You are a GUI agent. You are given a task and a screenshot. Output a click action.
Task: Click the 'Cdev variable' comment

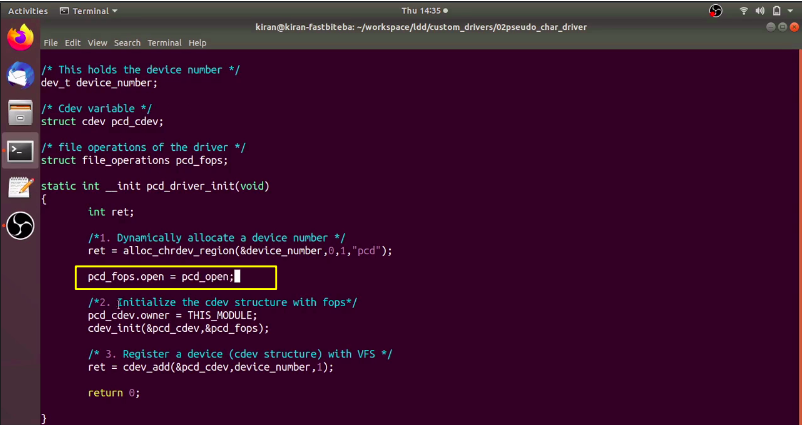tap(96, 108)
